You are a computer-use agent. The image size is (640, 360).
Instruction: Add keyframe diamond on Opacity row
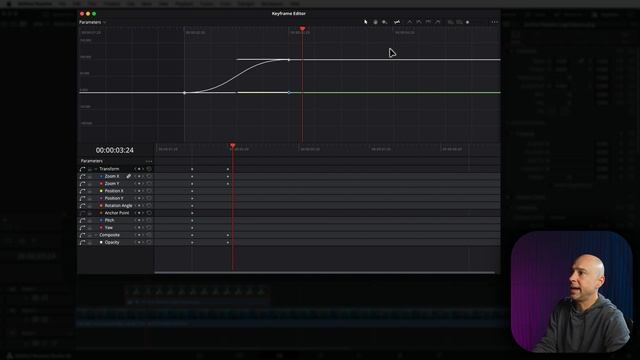(x=139, y=242)
